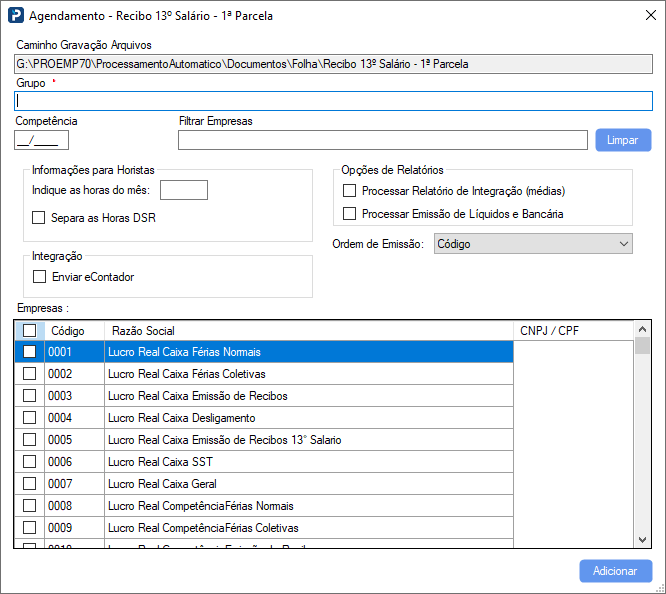The height and width of the screenshot is (594, 666).
Task: Open the Ordem de Emissão dropdown
Action: point(533,244)
